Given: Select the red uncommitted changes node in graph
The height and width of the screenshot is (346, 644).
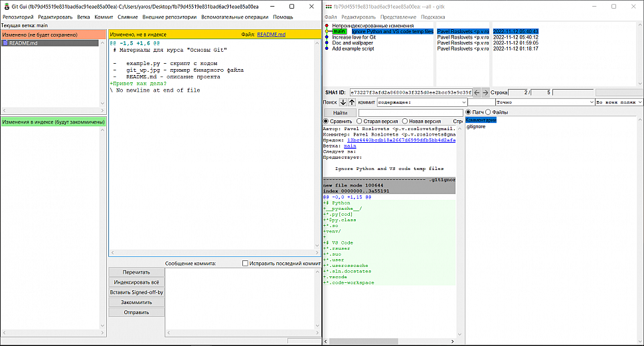Looking at the screenshot, I should [327, 25].
